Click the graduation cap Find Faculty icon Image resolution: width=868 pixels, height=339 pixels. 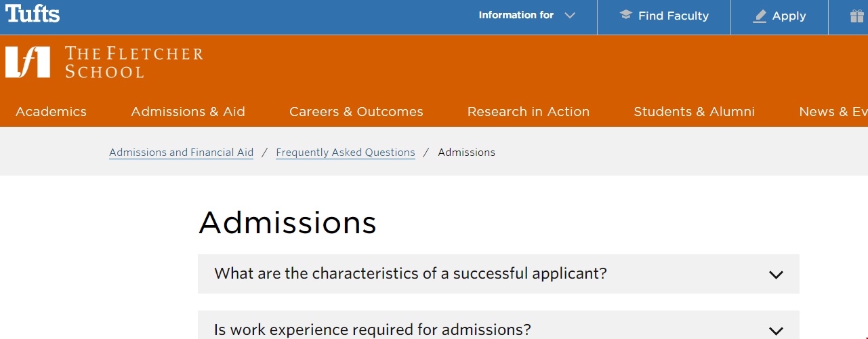tap(625, 15)
